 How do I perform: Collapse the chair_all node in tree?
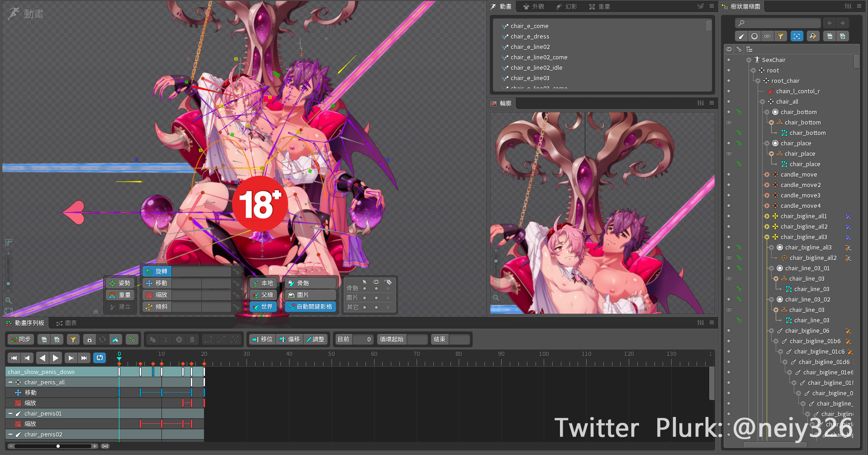point(762,102)
